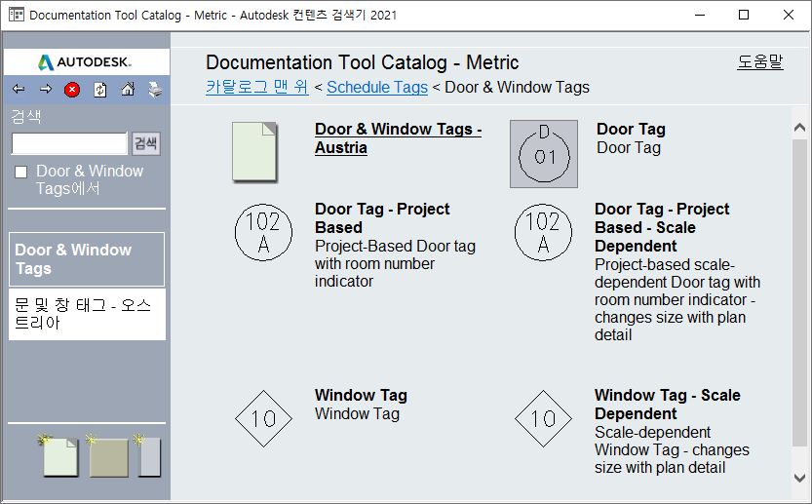
Task: Create new tool package icon, bottom left
Action: tap(148, 456)
